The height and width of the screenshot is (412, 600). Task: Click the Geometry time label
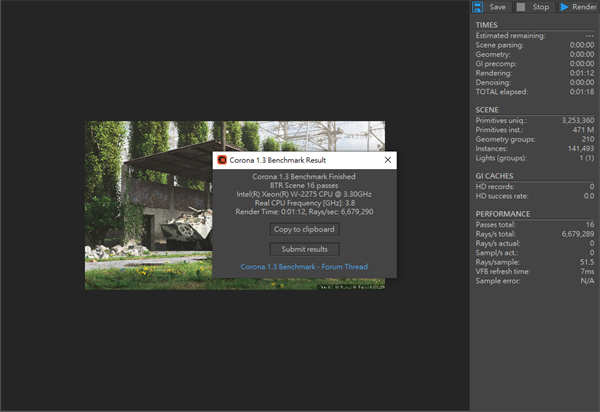(x=493, y=54)
